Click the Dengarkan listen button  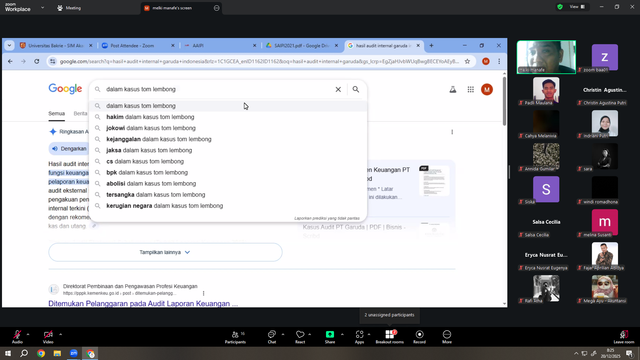pyautogui.click(x=69, y=149)
